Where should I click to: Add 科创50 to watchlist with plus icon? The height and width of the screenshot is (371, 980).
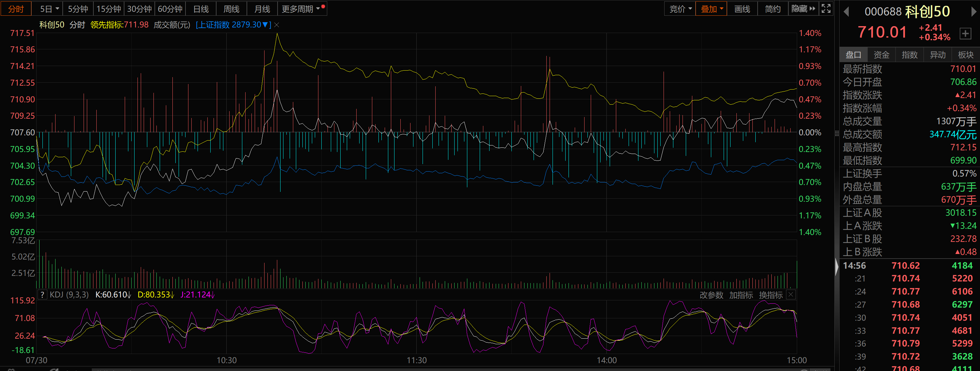[x=965, y=34]
